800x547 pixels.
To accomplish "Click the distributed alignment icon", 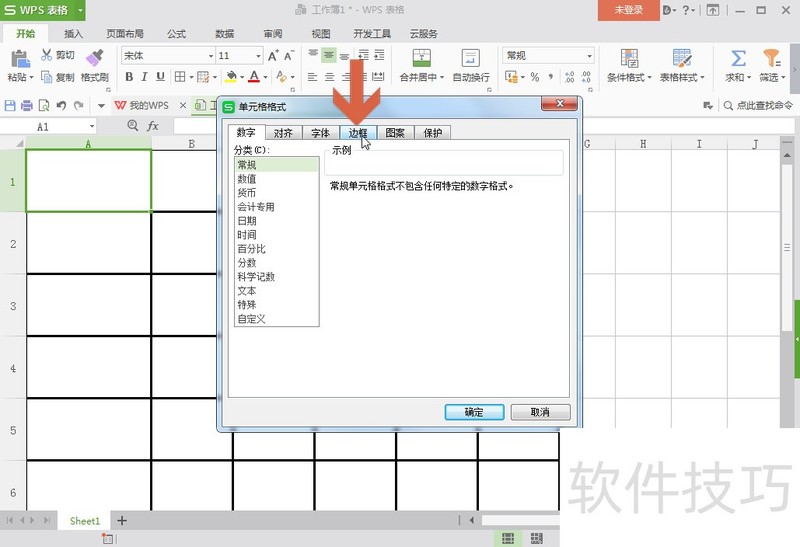I will [378, 77].
